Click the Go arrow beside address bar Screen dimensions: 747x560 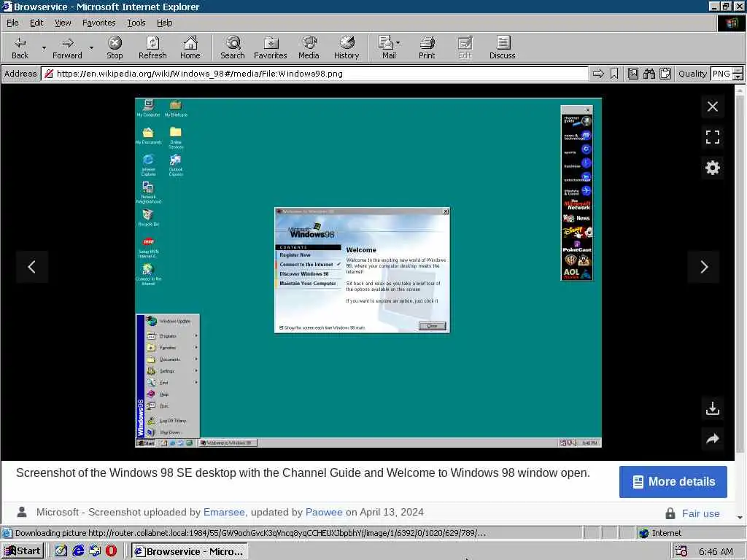tap(598, 74)
